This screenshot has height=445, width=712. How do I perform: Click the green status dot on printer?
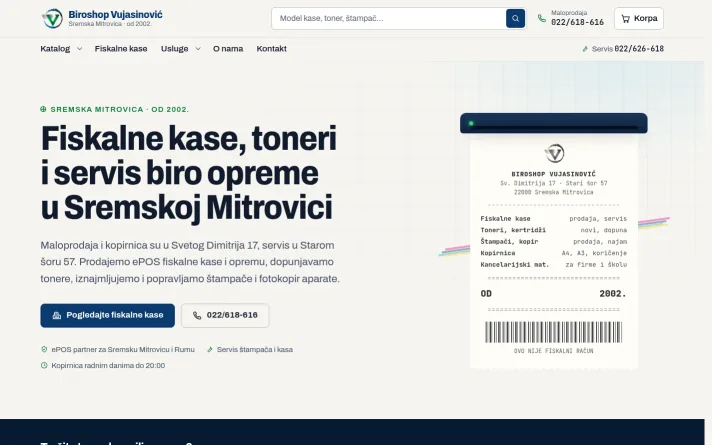471,123
